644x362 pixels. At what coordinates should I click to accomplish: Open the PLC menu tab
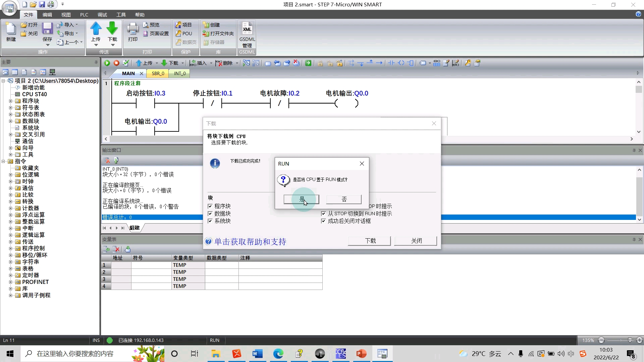(84, 15)
